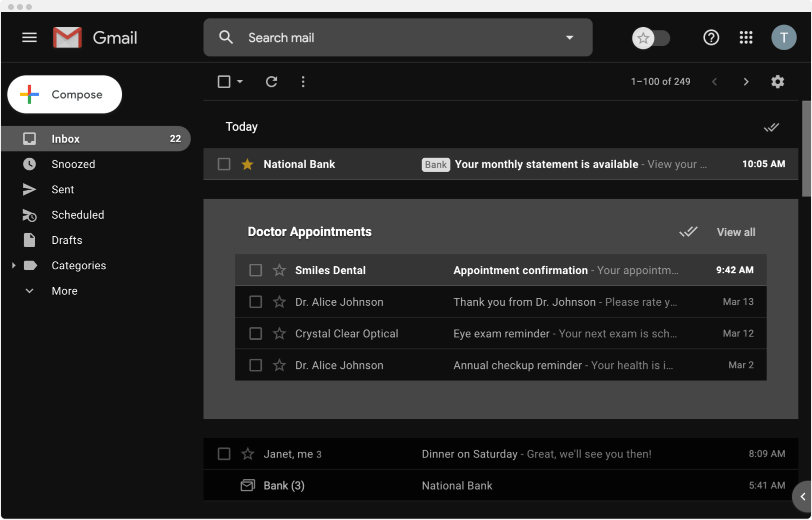Check the Crystal Clear Optical email checkbox
812x520 pixels.
255,334
